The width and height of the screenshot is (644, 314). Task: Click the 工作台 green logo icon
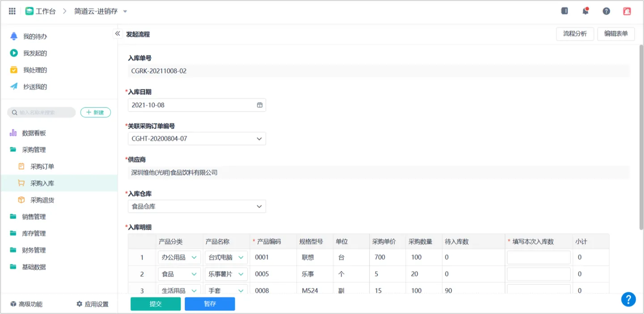pos(30,11)
